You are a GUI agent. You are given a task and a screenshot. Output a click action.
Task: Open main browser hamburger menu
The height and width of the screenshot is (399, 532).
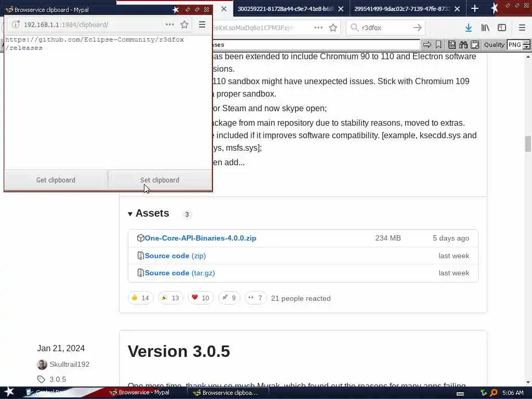pyautogui.click(x=522, y=28)
